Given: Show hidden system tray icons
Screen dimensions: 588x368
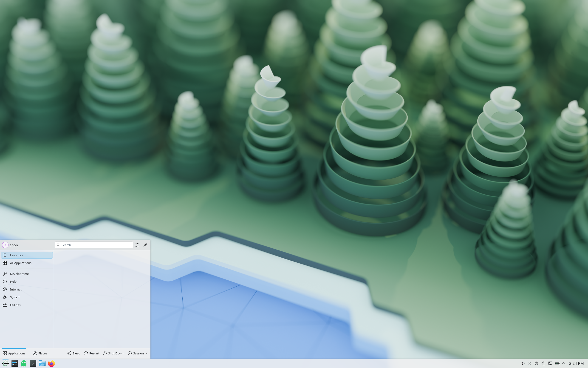Looking at the screenshot, I should click(x=564, y=363).
